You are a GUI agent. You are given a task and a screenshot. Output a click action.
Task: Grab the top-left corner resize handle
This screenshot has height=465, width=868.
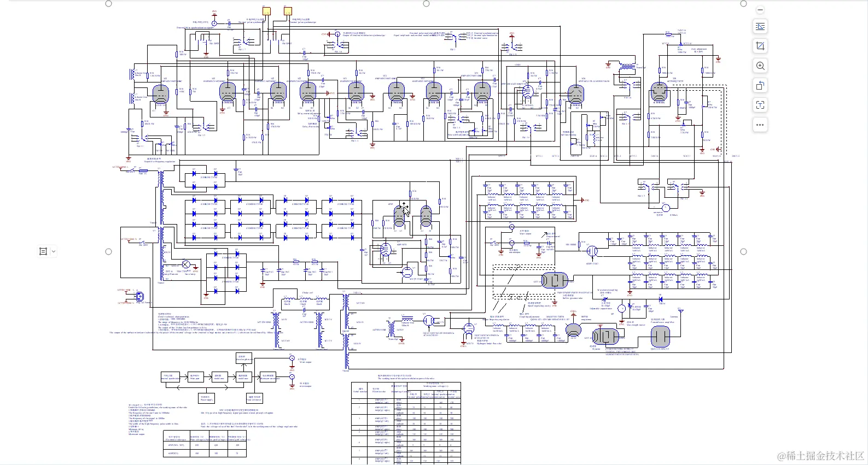[x=108, y=3]
